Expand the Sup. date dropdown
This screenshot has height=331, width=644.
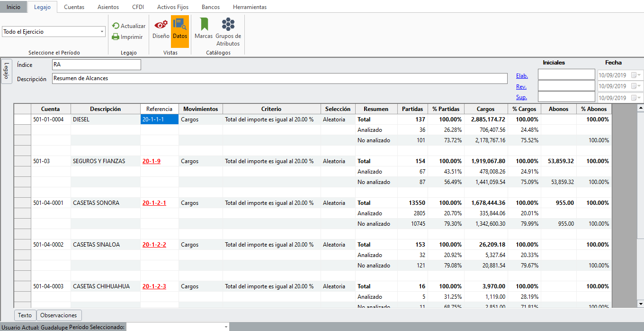pyautogui.click(x=640, y=98)
